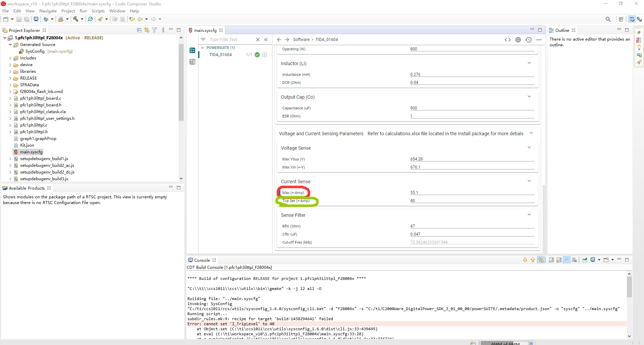This screenshot has width=644, height=345.
Task: Select TIDA_01604 in module list
Action: point(221,55)
